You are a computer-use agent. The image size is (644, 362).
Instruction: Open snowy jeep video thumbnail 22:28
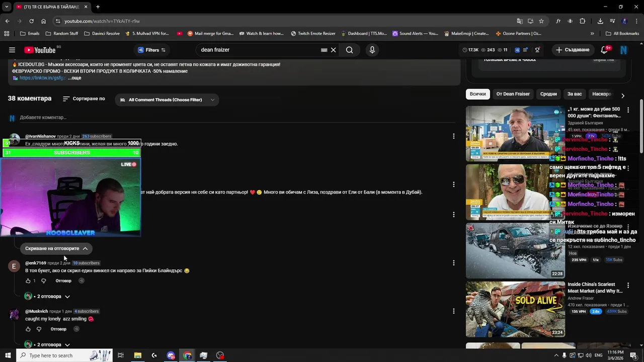(515, 250)
